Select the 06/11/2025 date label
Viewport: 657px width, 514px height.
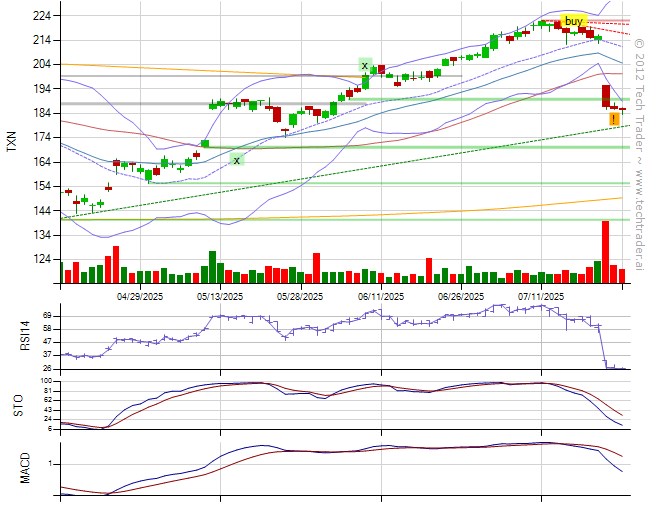point(381,297)
